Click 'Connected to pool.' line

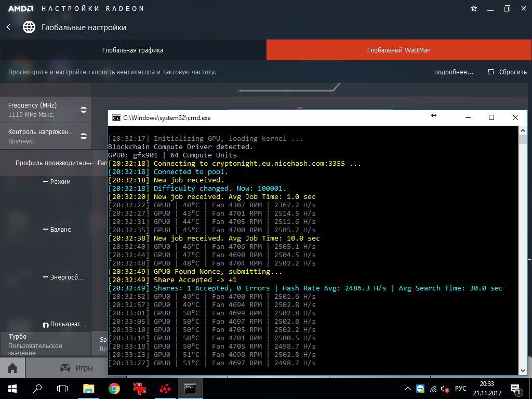[x=168, y=171]
